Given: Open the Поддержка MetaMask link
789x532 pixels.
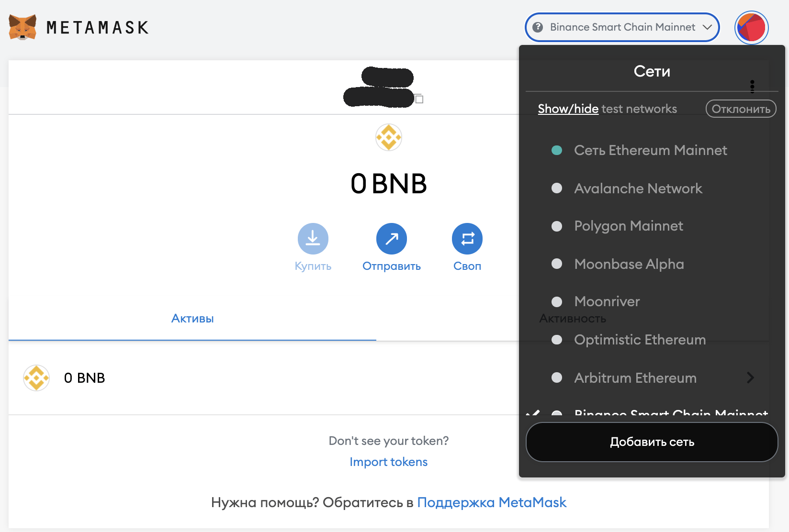Looking at the screenshot, I should pyautogui.click(x=492, y=502).
